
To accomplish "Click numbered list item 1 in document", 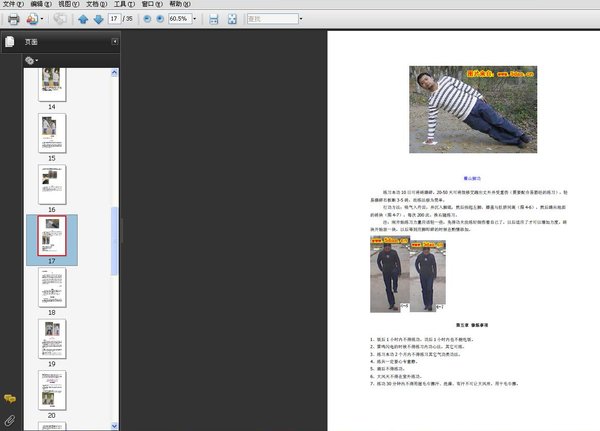I will point(422,339).
